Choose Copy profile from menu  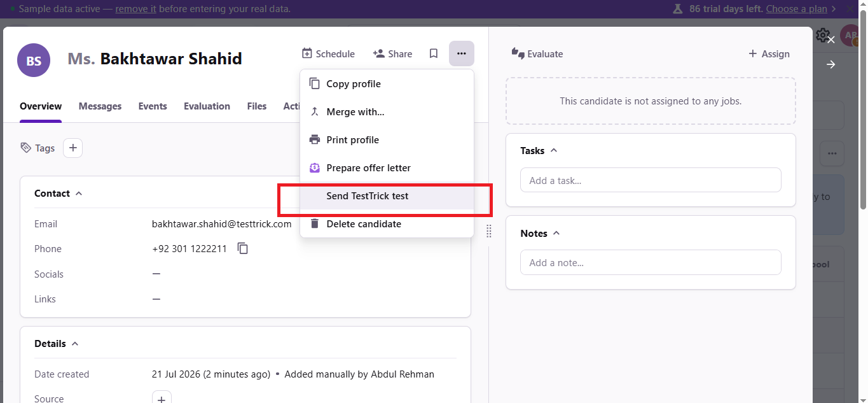[x=387, y=84]
